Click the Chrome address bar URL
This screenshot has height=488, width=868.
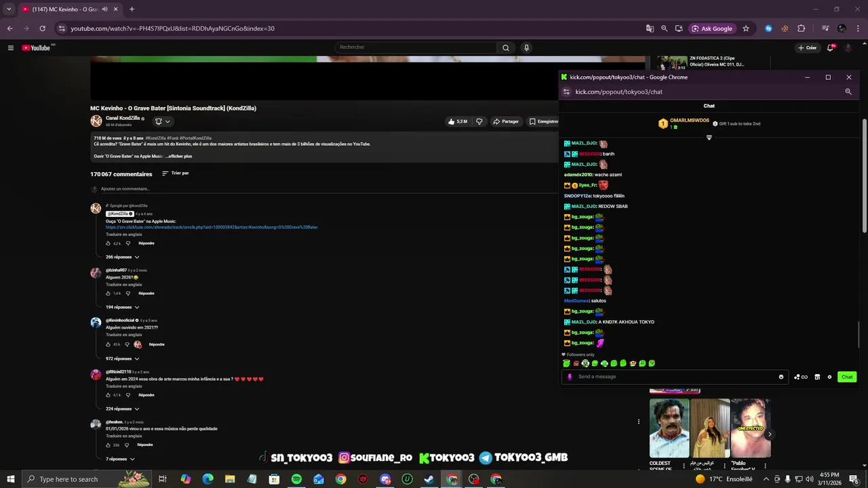coord(173,28)
